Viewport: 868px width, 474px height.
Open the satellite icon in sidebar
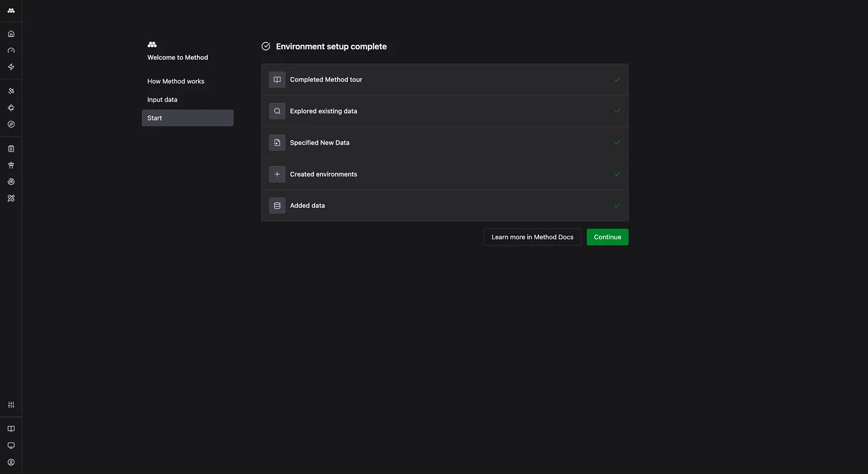tap(11, 91)
